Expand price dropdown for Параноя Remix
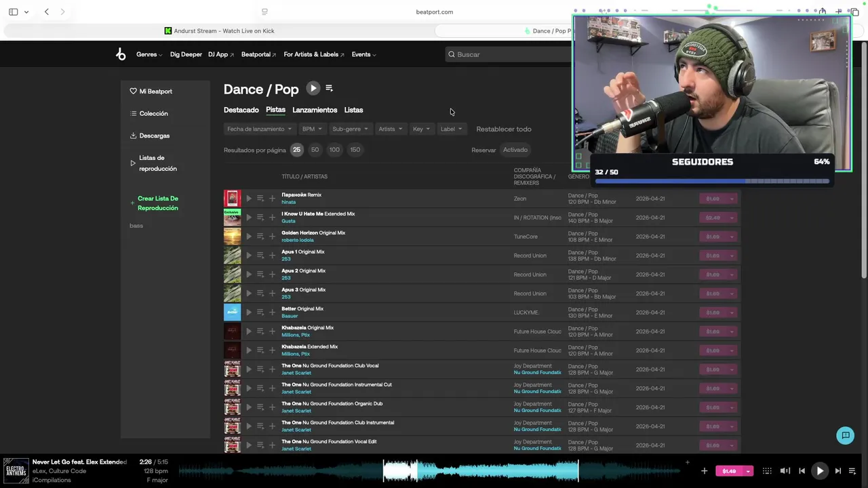Screen dimensions: 868x488 [732, 199]
